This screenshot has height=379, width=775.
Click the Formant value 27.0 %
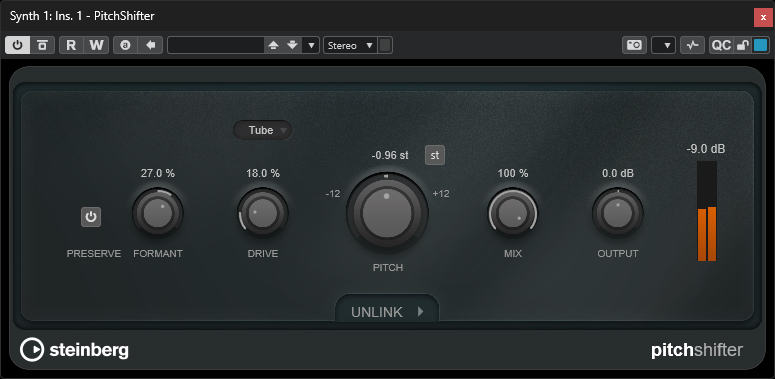[158, 173]
